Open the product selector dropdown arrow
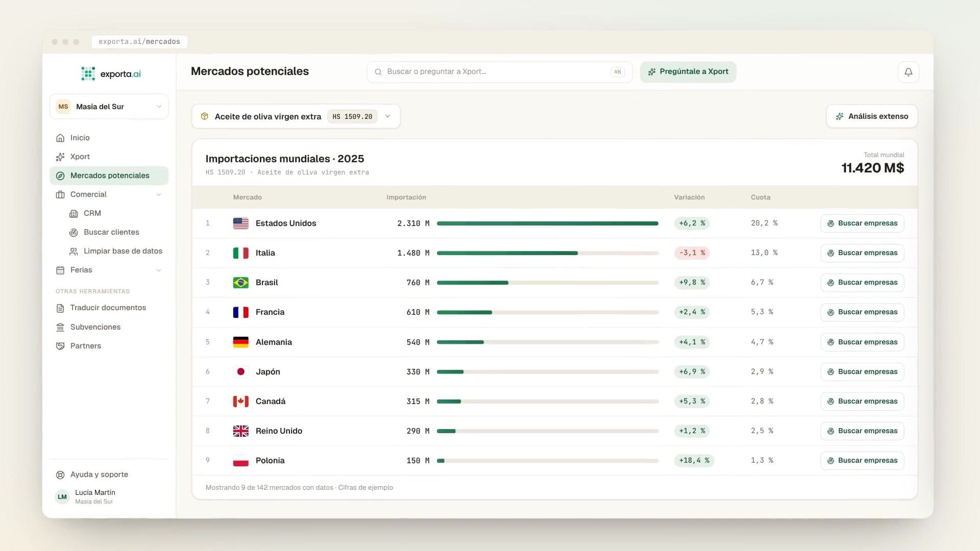This screenshot has width=980, height=551. click(x=388, y=116)
